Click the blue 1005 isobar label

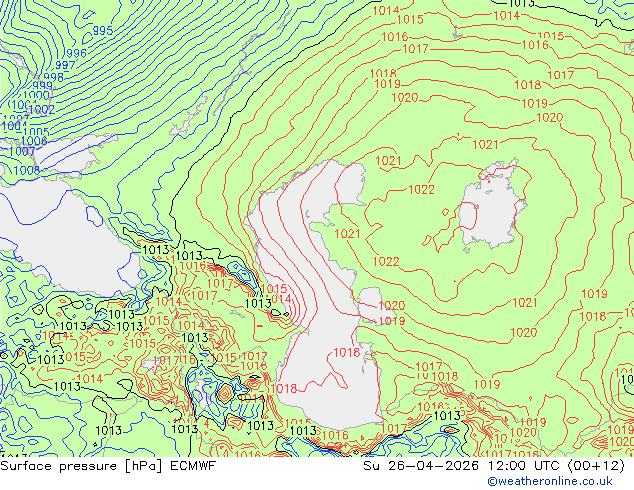(x=36, y=132)
